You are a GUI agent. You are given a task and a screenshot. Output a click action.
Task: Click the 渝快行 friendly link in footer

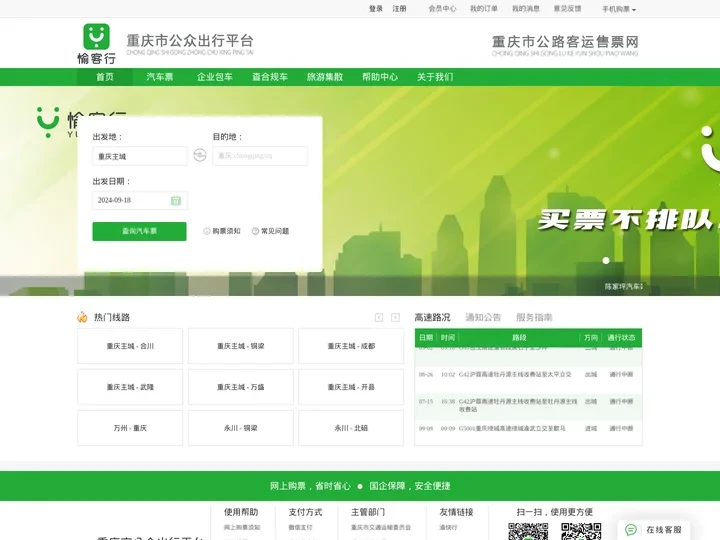click(x=448, y=528)
